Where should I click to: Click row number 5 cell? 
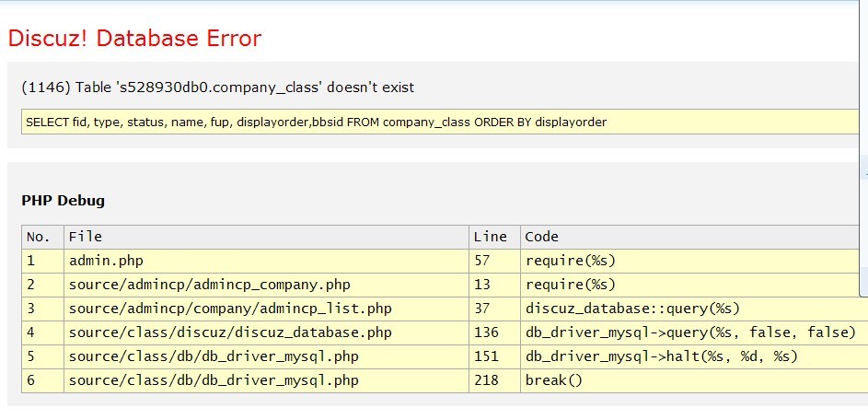[42, 356]
